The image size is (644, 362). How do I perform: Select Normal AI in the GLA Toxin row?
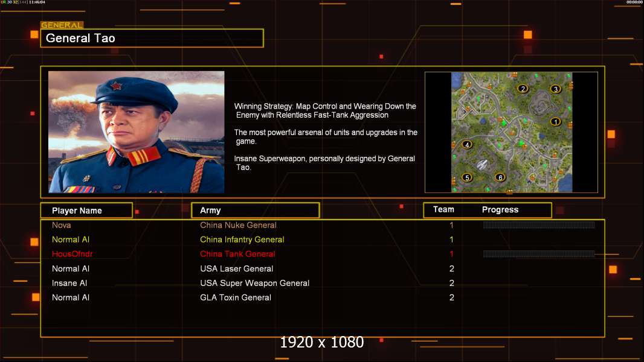pos(71,297)
